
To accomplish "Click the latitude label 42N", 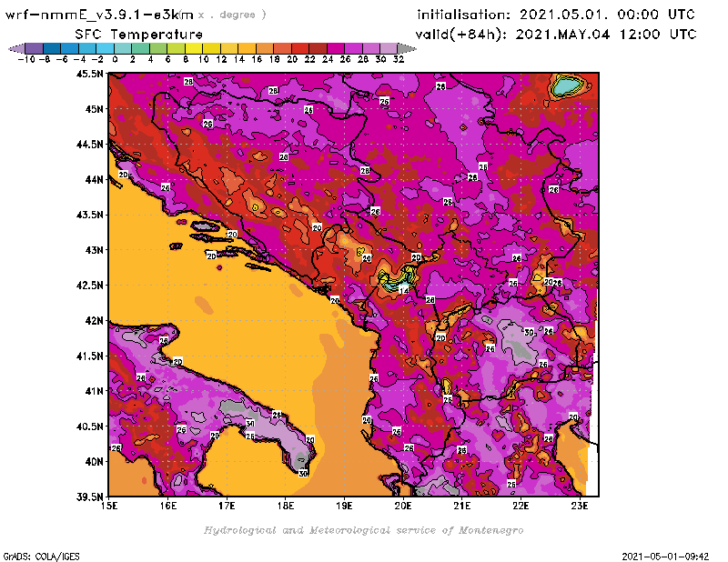I will (95, 321).
